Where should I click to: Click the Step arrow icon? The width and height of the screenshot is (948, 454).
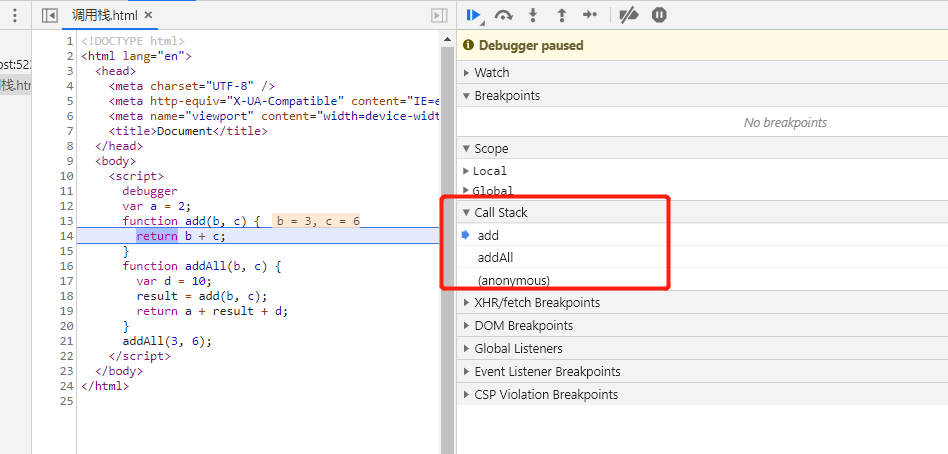pos(590,15)
